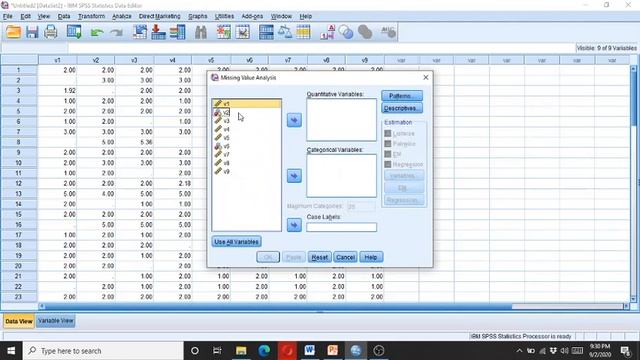The height and width of the screenshot is (360, 640).
Task: Toggle the Value labels toolbar icon
Action: coord(327,32)
